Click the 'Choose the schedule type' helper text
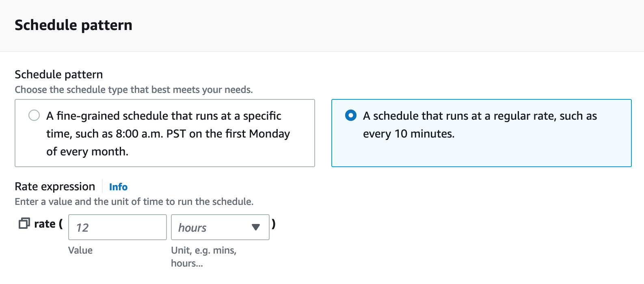The width and height of the screenshot is (644, 284). pos(134,90)
